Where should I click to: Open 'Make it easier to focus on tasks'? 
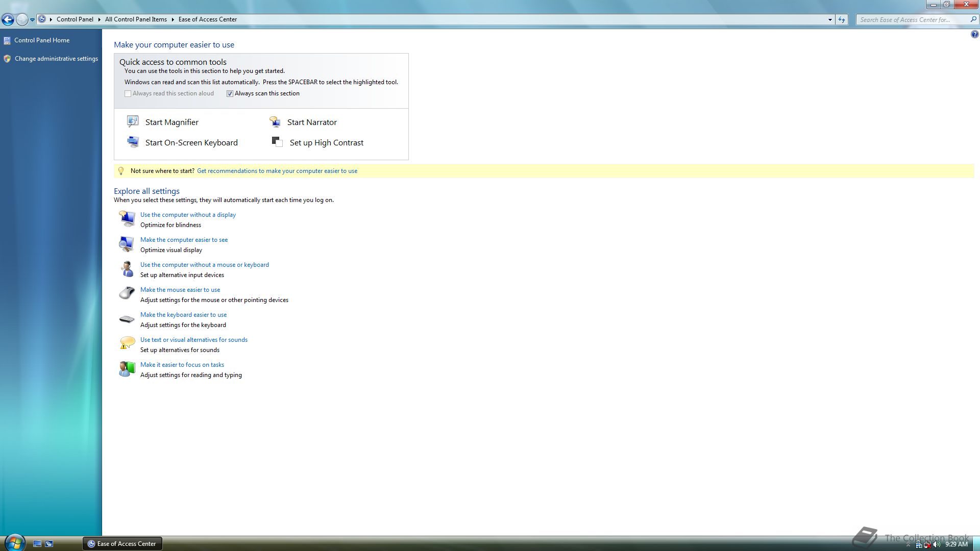tap(182, 365)
